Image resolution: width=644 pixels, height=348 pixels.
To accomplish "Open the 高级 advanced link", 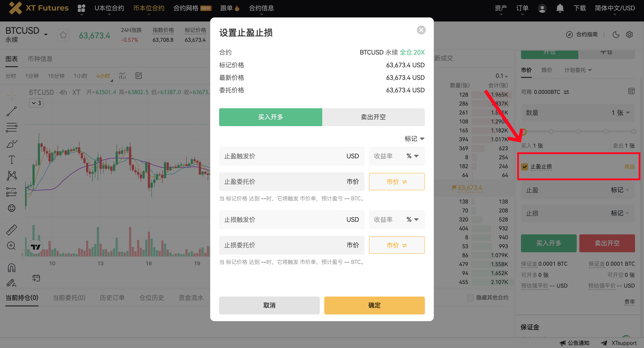I will coord(629,167).
